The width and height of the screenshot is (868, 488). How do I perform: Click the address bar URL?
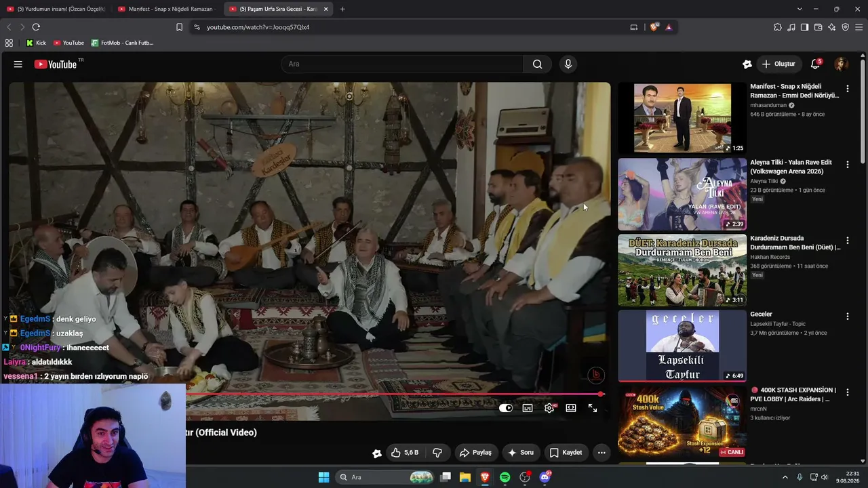[x=258, y=27]
